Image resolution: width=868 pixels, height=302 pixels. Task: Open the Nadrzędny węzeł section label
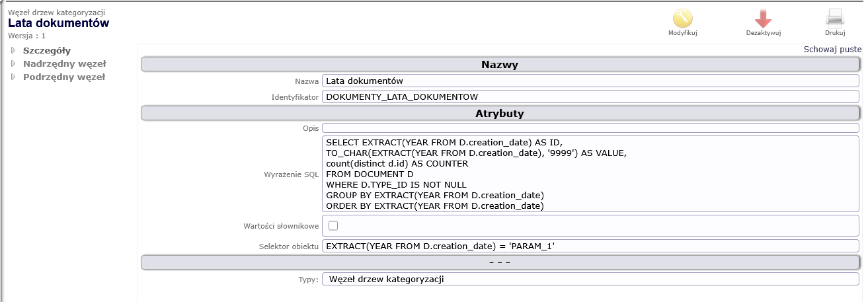click(x=64, y=63)
